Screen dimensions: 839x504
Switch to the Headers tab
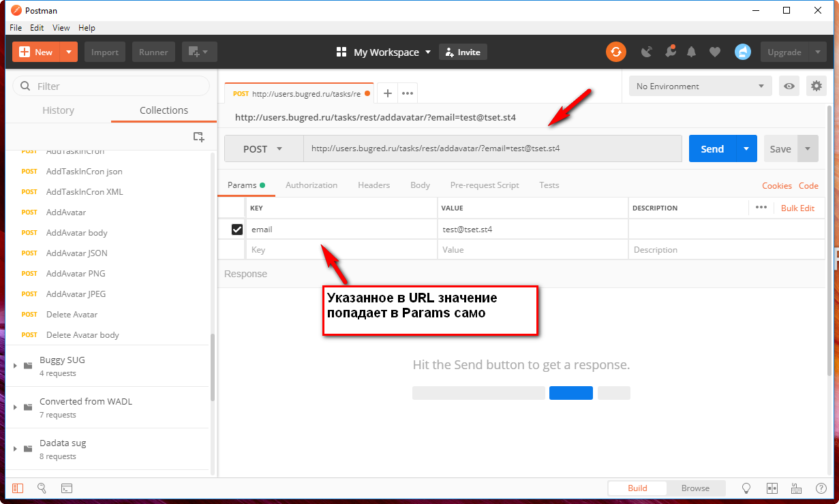click(x=374, y=185)
